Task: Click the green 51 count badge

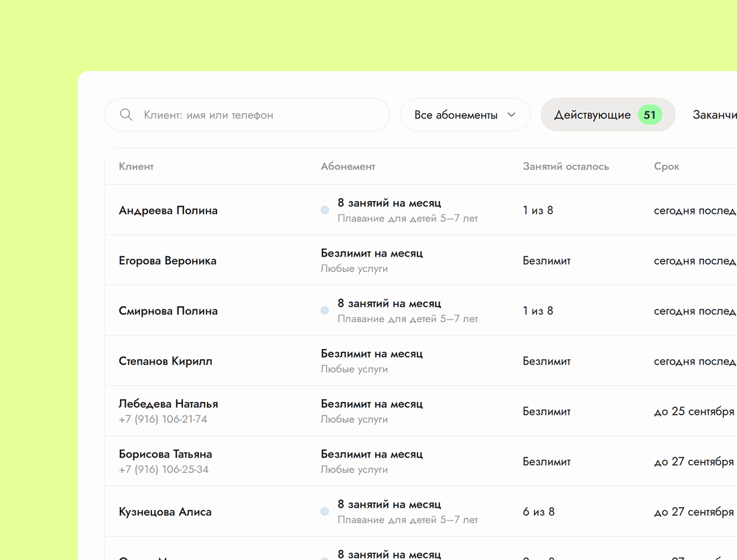Action: click(650, 115)
